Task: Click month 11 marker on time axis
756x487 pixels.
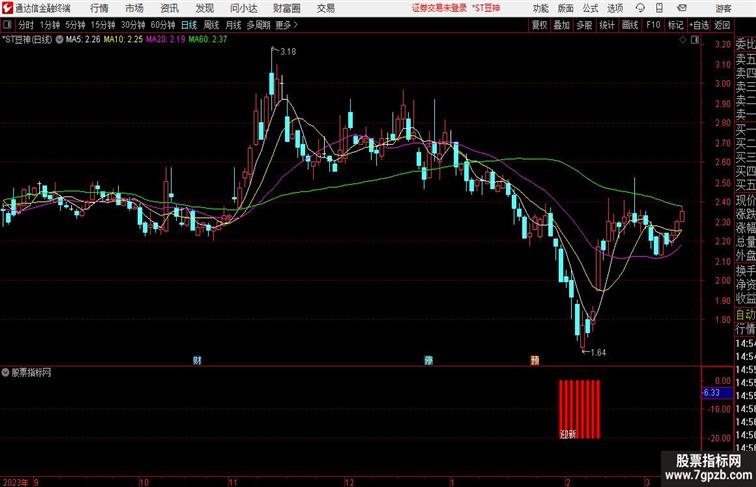Action: click(233, 482)
